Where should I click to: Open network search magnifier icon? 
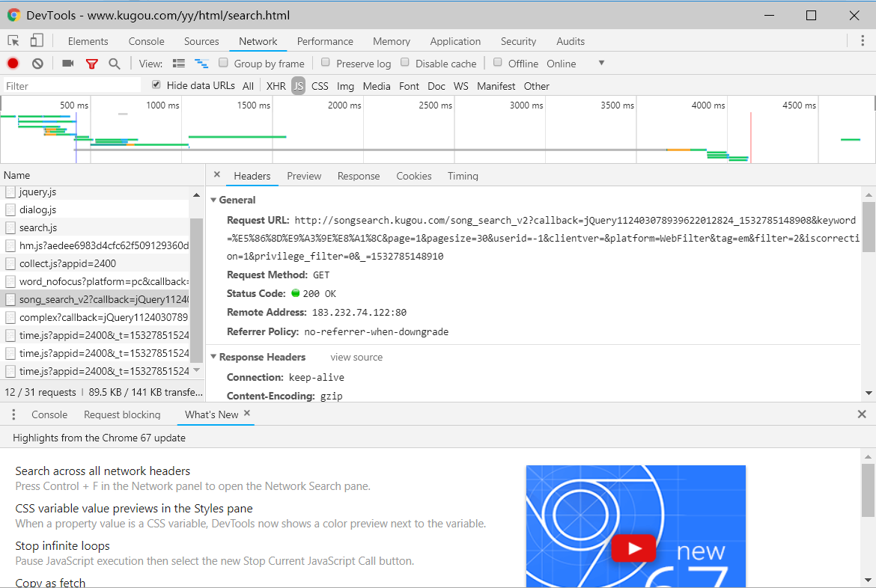115,64
